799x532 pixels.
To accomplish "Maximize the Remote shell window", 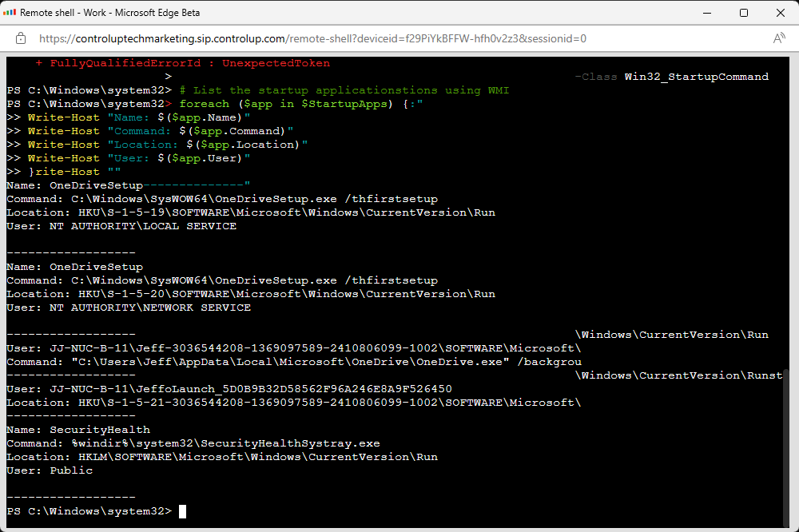I will [744, 13].
